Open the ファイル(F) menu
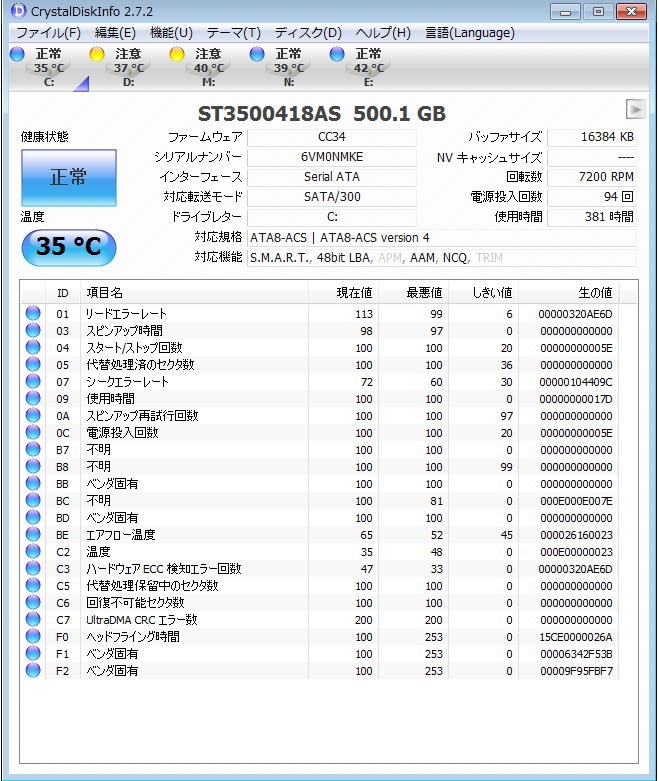Image resolution: width=659 pixels, height=781 pixels. click(x=48, y=33)
